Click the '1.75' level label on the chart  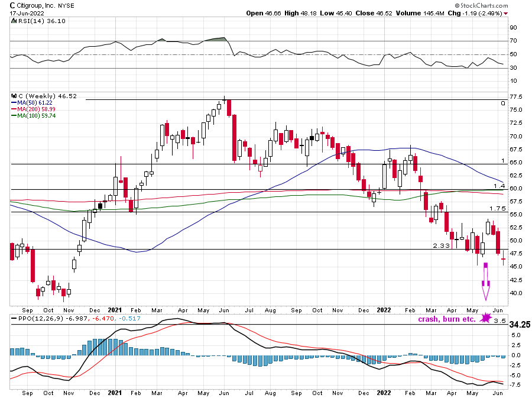497,209
